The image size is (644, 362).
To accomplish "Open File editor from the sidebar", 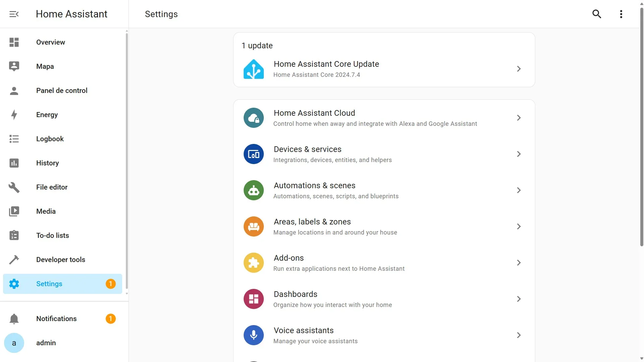I will point(62,187).
